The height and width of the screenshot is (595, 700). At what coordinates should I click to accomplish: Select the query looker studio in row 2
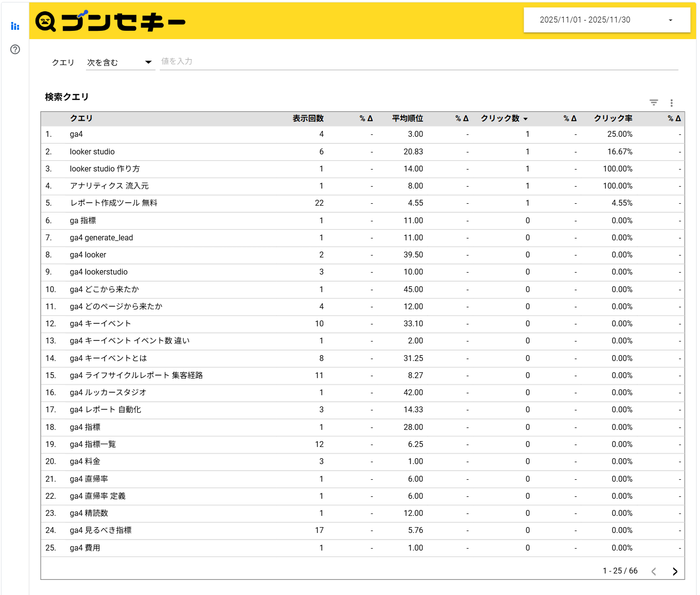click(92, 151)
